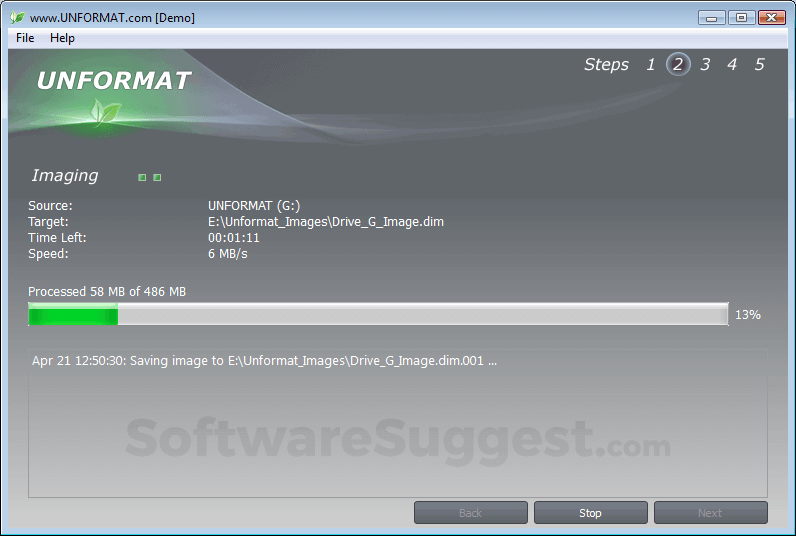The height and width of the screenshot is (536, 796).
Task: Click the second green Imaging activity square
Action: [157, 177]
